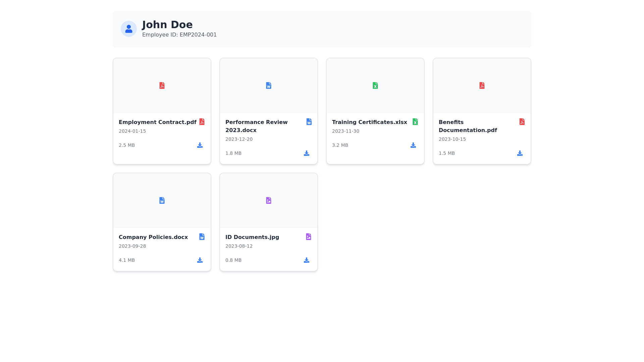This screenshot has width=644, height=362.
Task: Click the Benefits Documentation.pdf title
Action: pyautogui.click(x=468, y=126)
